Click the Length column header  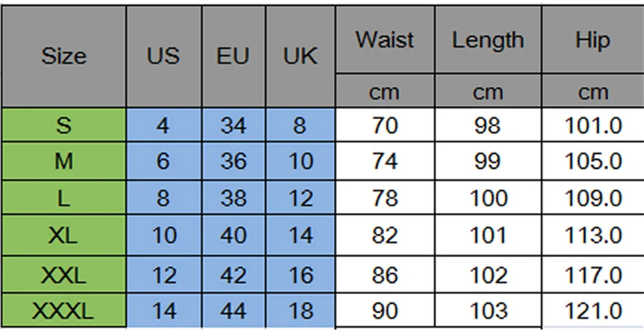487,40
